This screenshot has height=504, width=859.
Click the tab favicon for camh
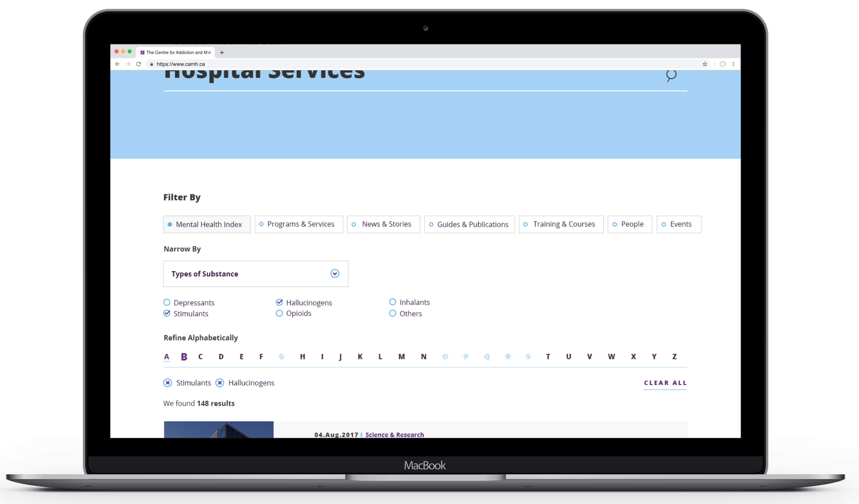142,52
